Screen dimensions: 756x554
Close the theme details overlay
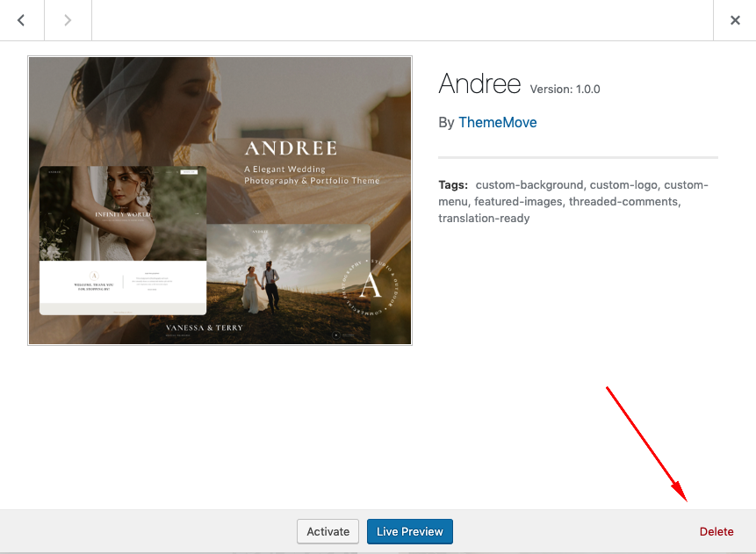(x=735, y=20)
